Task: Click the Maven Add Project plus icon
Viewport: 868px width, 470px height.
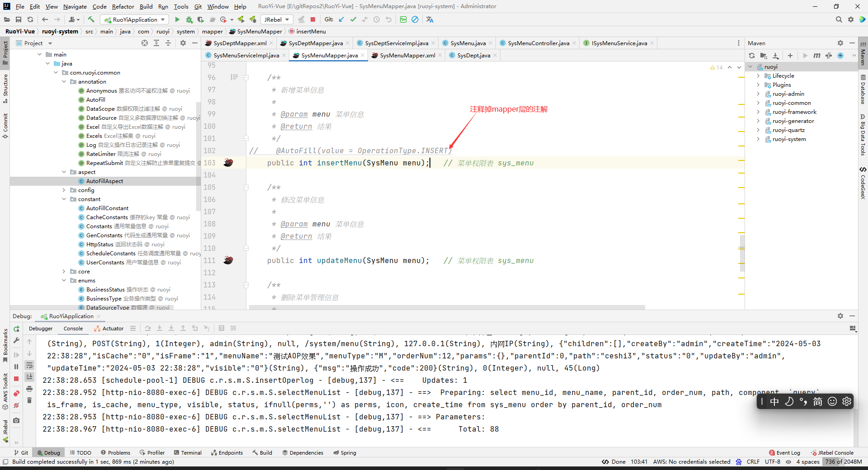Action: coord(790,56)
